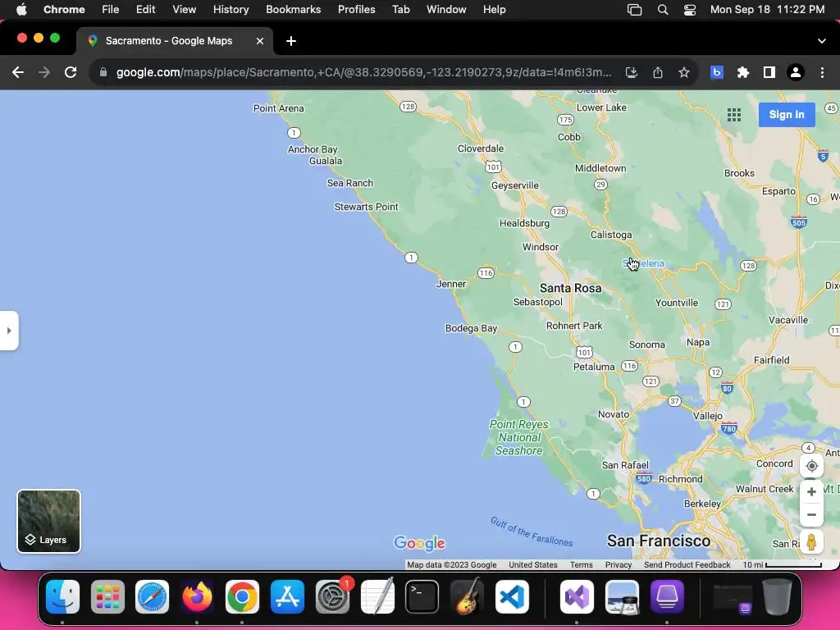Open GarageBand from the Dock
Image resolution: width=840 pixels, height=630 pixels.
tap(467, 597)
